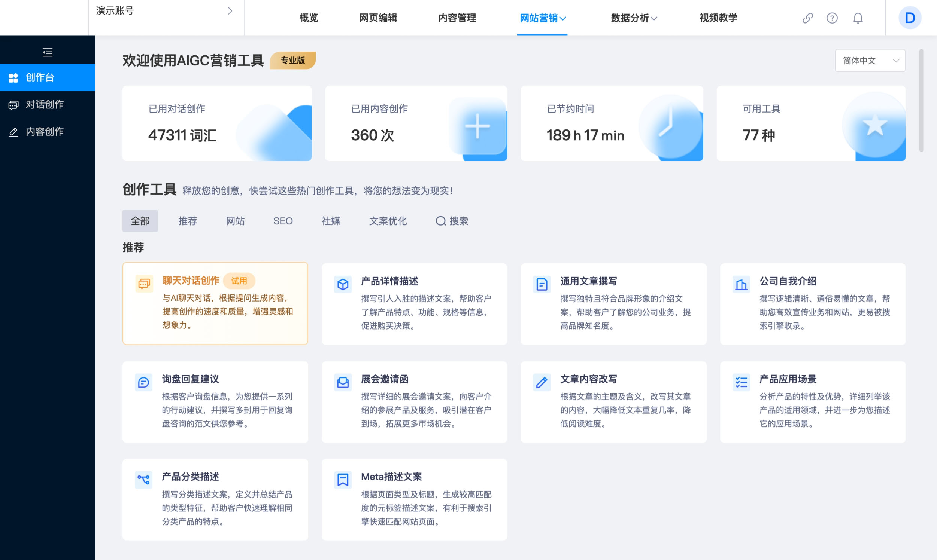
Task: Open user avatar D
Action: tap(909, 18)
